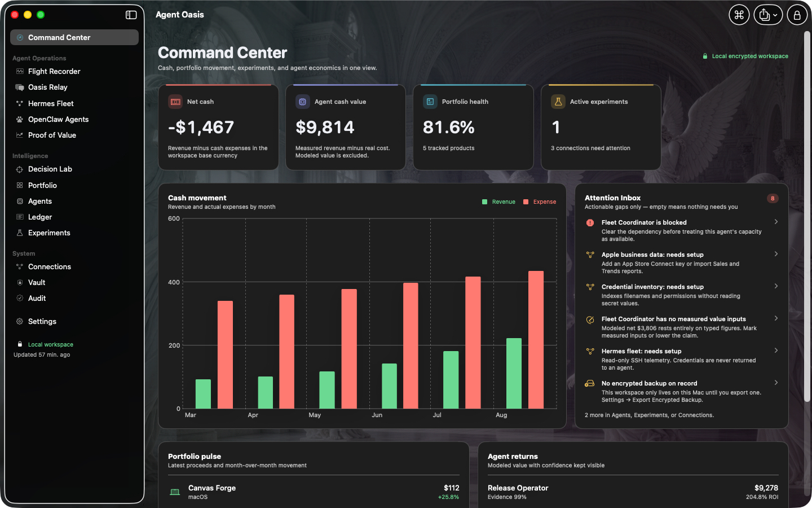812x508 pixels.
Task: Expand Credential inventory needs setup chevron
Action: pyautogui.click(x=776, y=286)
